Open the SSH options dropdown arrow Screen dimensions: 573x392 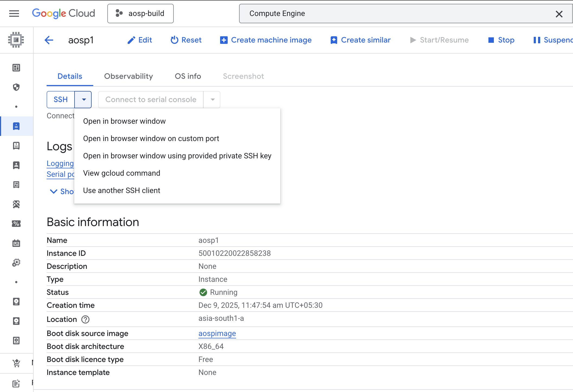[x=83, y=99]
